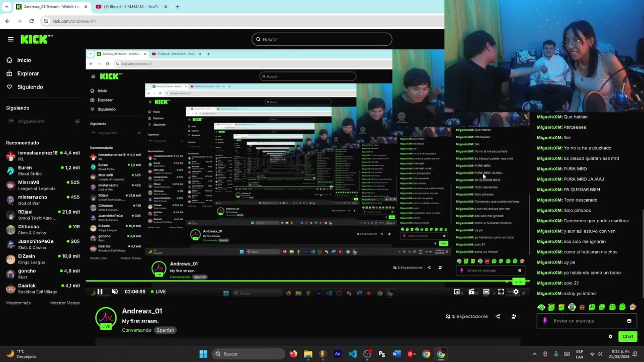
Task: Open browser tab search dropdown
Action: point(6,7)
